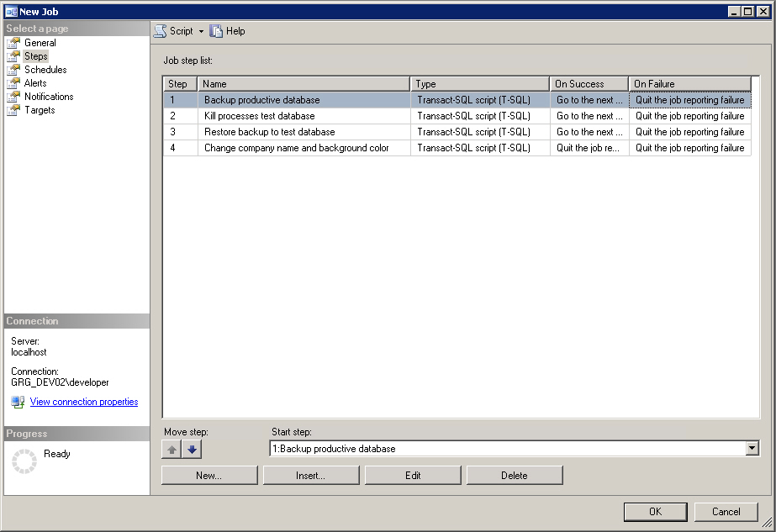Image resolution: width=776 pixels, height=532 pixels.
Task: Click On Failure cell of Backup productive row
Action: coord(690,100)
